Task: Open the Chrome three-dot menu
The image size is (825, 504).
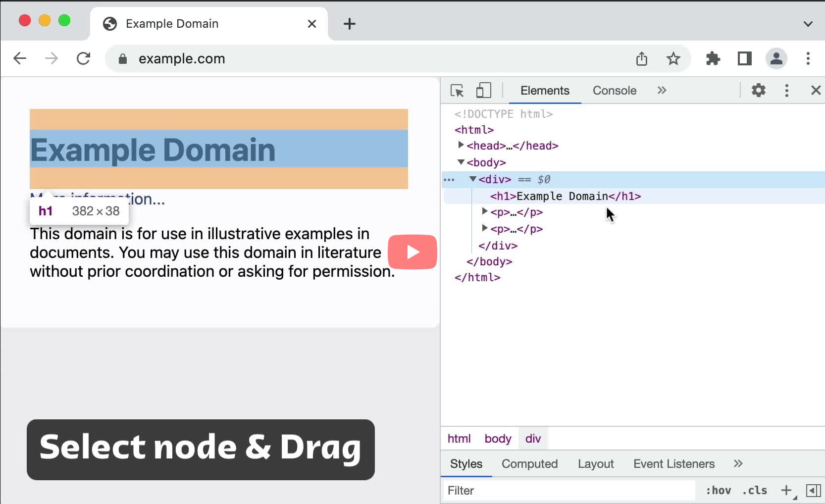Action: 808,58
